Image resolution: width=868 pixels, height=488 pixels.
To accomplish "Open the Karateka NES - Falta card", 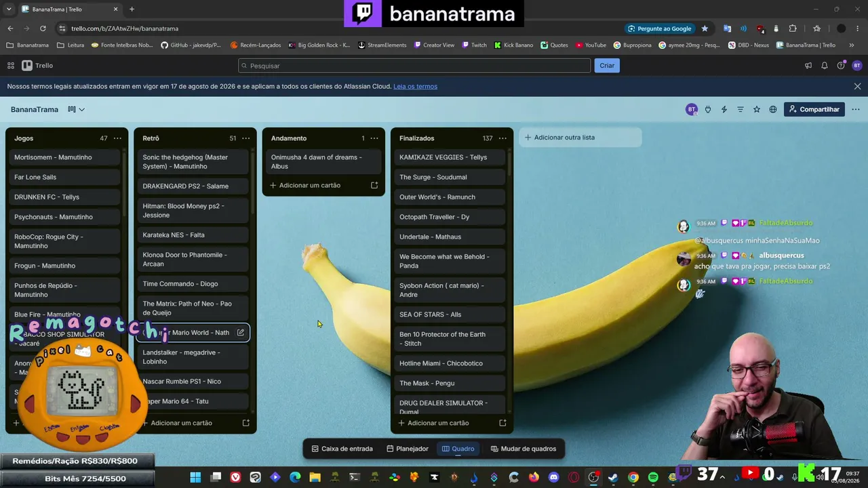I will click(x=194, y=235).
